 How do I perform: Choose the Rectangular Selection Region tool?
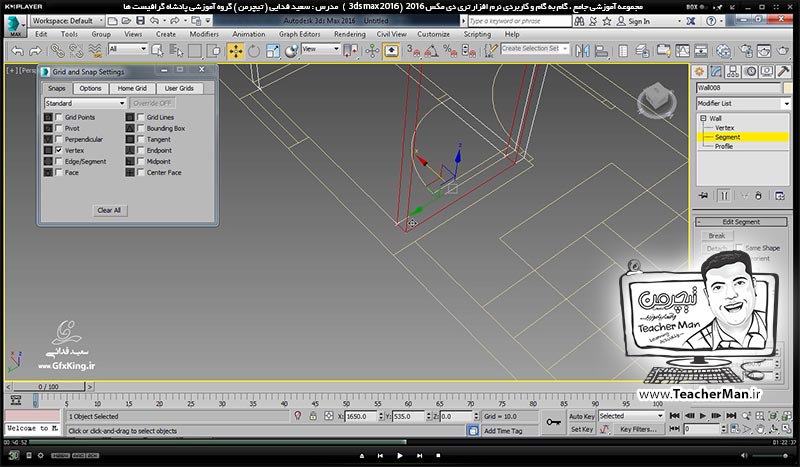195,51
